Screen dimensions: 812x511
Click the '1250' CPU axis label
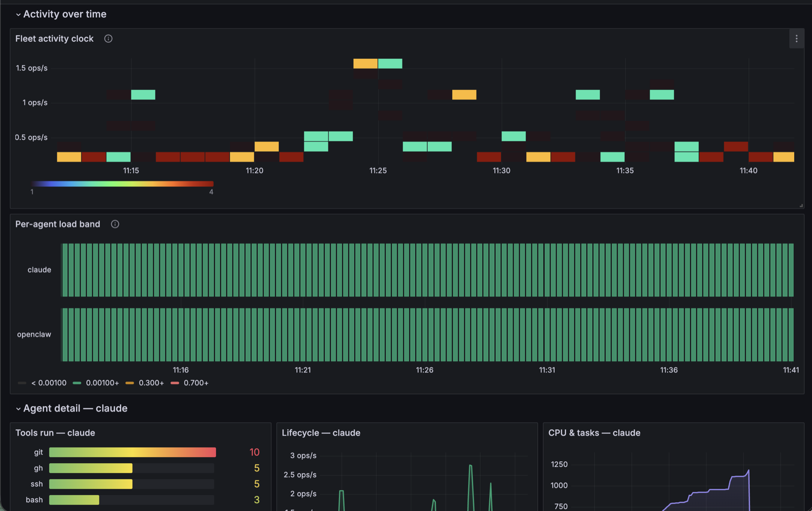[x=559, y=465]
